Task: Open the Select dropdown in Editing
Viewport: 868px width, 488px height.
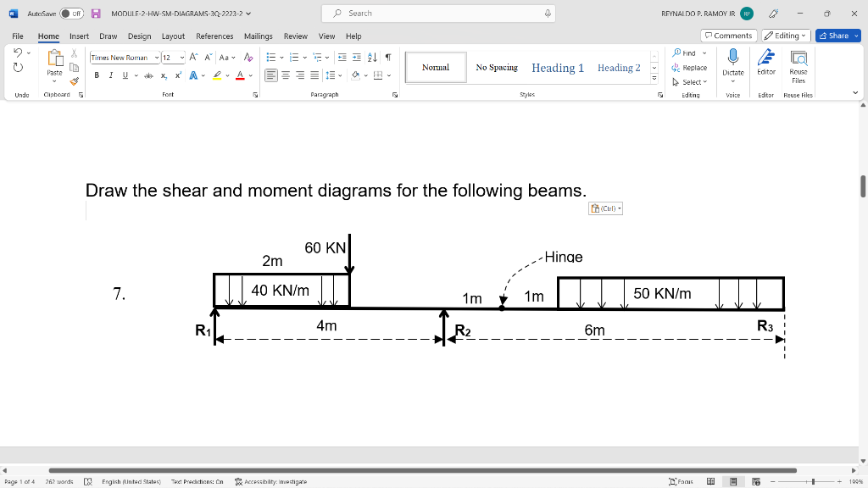Action: pos(690,82)
